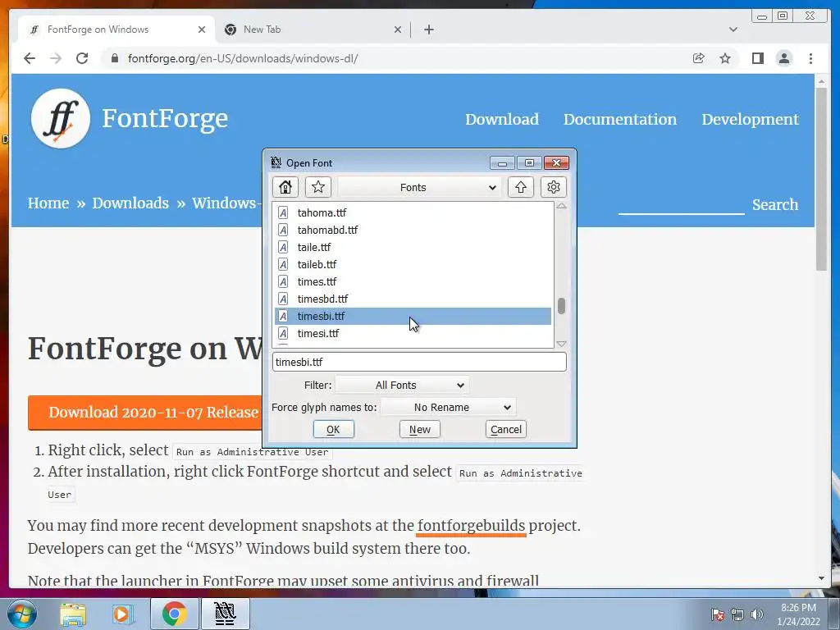
Task: Open Windows Media Player from taskbar
Action: (122, 614)
